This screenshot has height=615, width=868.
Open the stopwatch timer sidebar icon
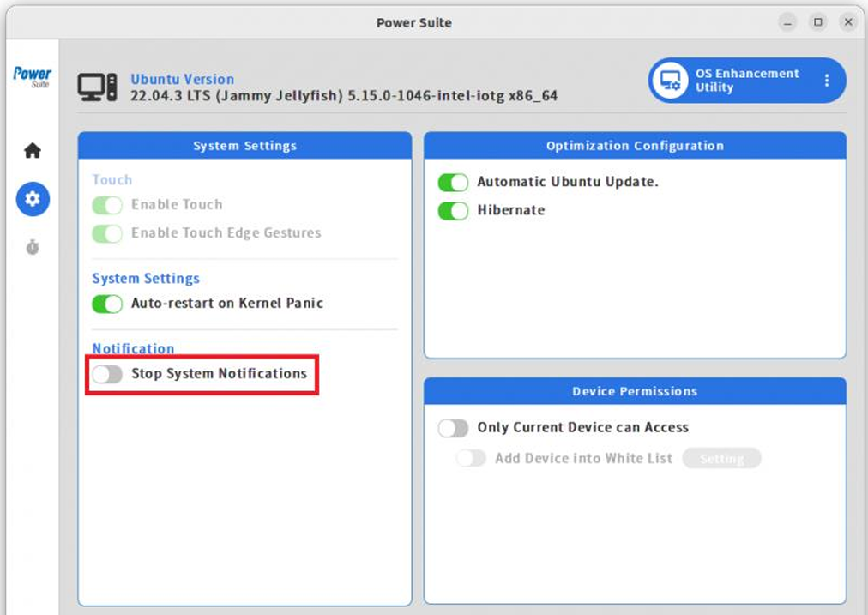tap(33, 247)
